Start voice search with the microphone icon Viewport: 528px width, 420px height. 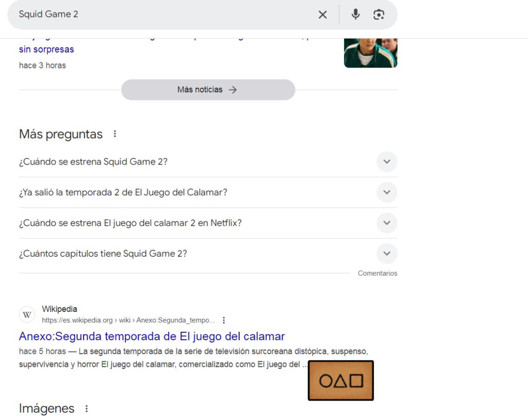(x=355, y=14)
